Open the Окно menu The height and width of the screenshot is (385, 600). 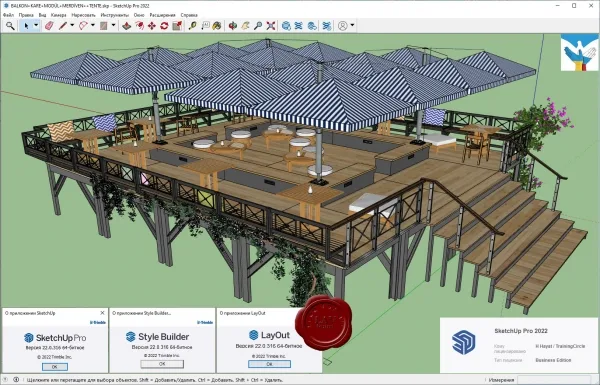pyautogui.click(x=139, y=15)
